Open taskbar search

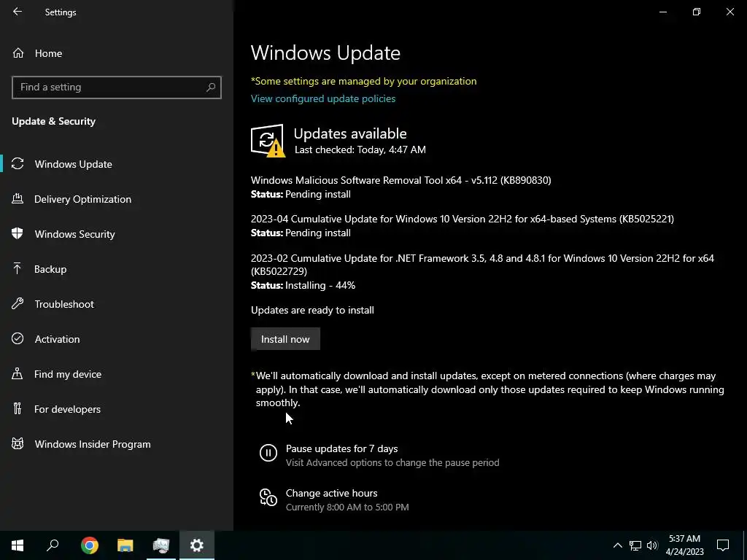click(53, 545)
